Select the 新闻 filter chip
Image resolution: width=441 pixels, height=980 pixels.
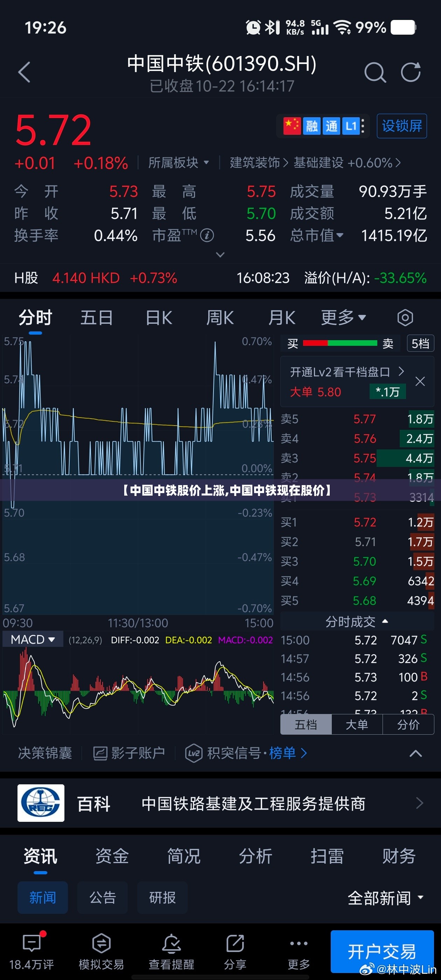point(43,897)
